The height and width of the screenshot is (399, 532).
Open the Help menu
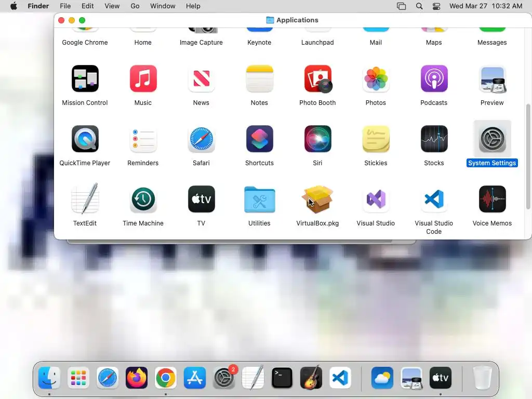[193, 6]
